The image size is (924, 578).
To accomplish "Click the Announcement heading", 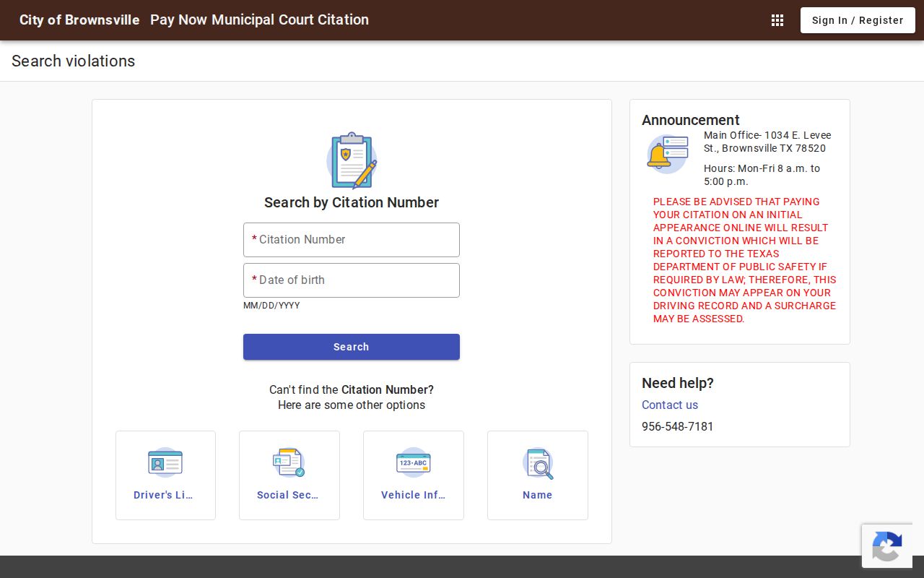I will click(x=691, y=120).
